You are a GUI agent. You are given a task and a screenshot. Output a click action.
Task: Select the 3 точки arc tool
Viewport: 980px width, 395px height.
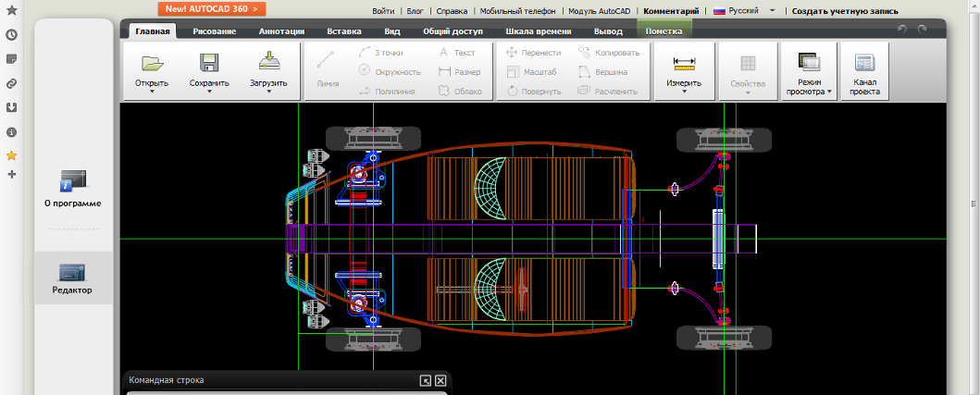[381, 53]
